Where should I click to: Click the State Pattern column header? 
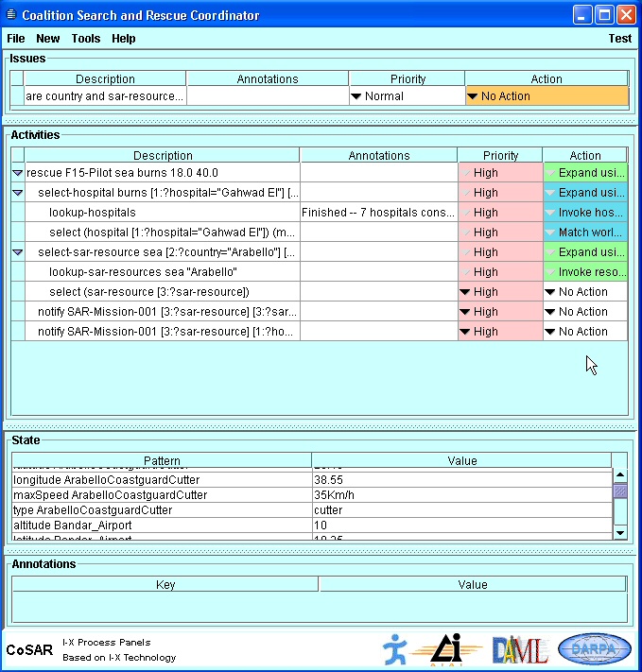162,460
